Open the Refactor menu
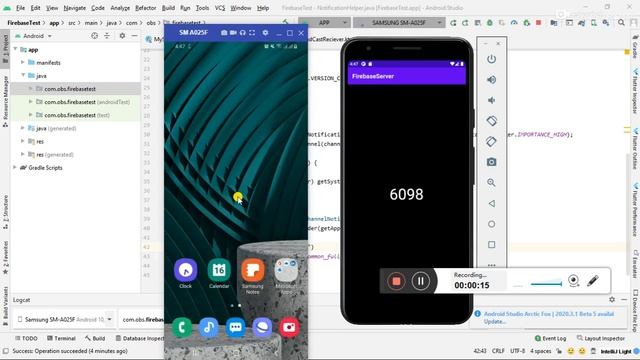This screenshot has width=640, height=360. point(146,8)
